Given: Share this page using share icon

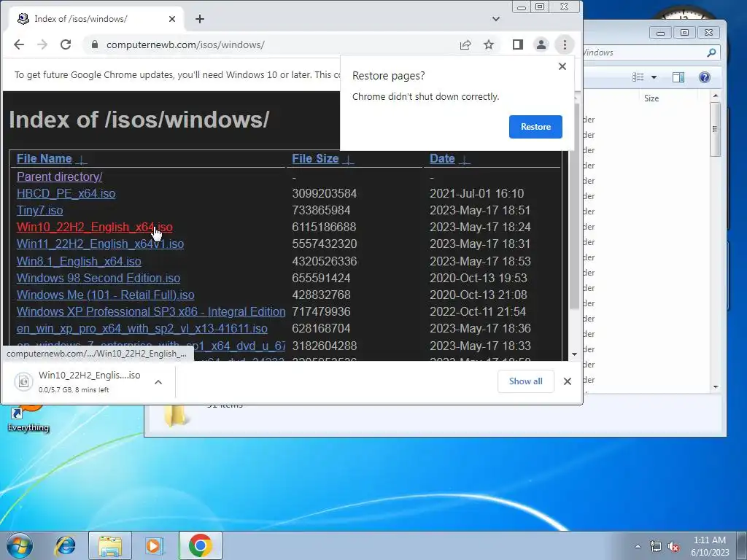Looking at the screenshot, I should click(x=465, y=44).
